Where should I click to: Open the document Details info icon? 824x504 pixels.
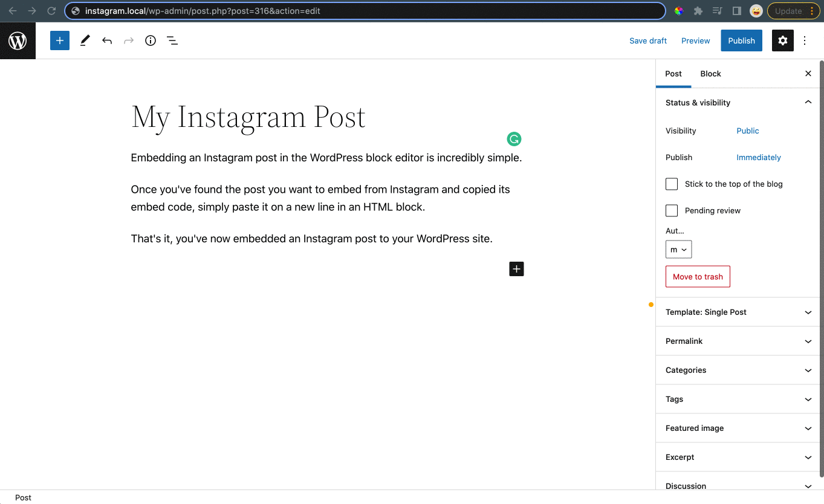pos(151,40)
